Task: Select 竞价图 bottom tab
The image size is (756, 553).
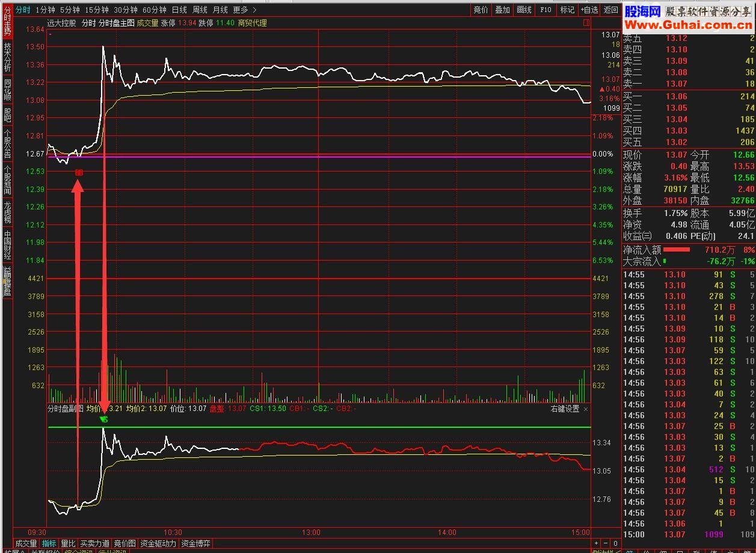Action: (125, 543)
